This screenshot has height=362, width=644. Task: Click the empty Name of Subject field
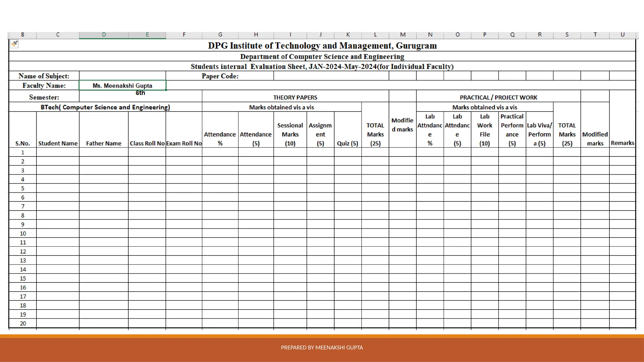click(122, 76)
